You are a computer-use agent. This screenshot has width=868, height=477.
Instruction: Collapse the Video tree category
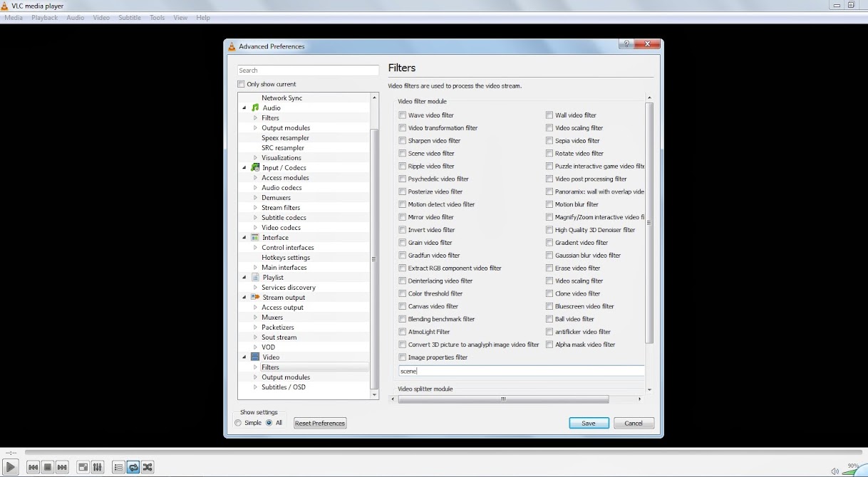pos(244,357)
